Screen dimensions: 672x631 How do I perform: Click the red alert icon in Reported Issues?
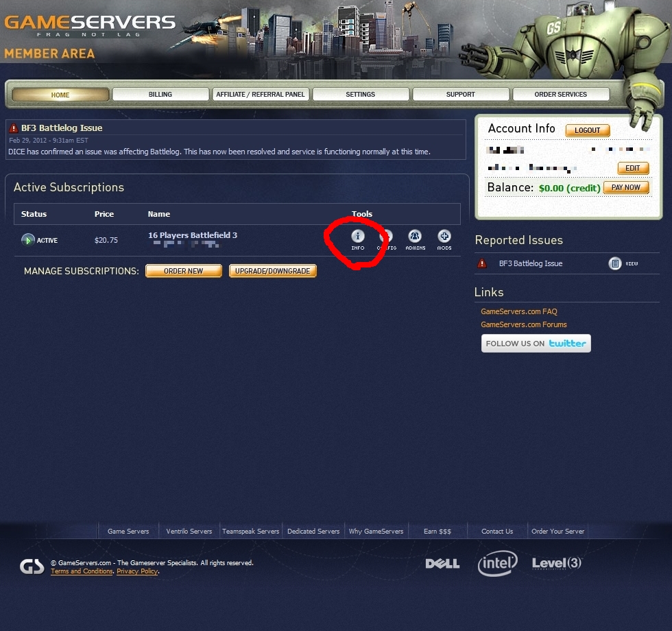[482, 263]
